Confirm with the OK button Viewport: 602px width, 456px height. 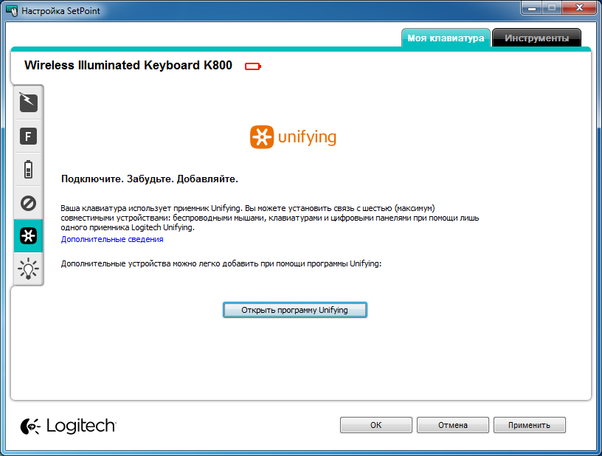pos(376,425)
